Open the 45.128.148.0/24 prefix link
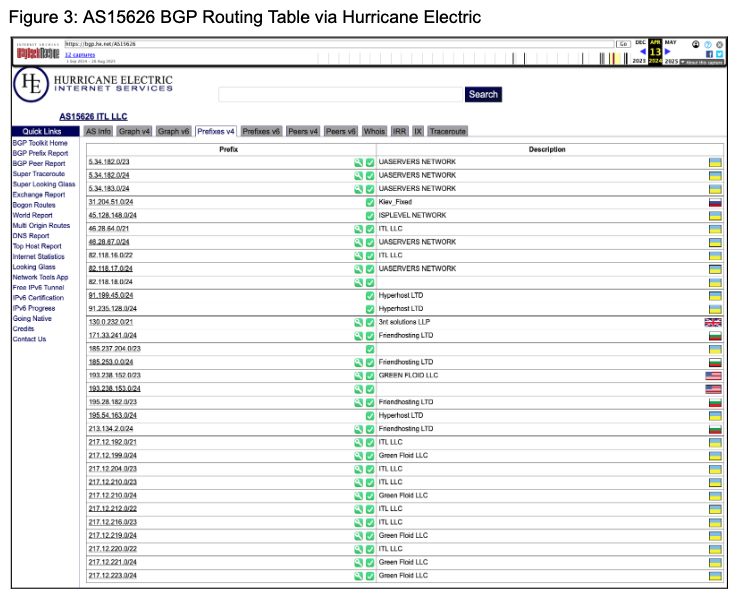739x597 pixels. [113, 215]
